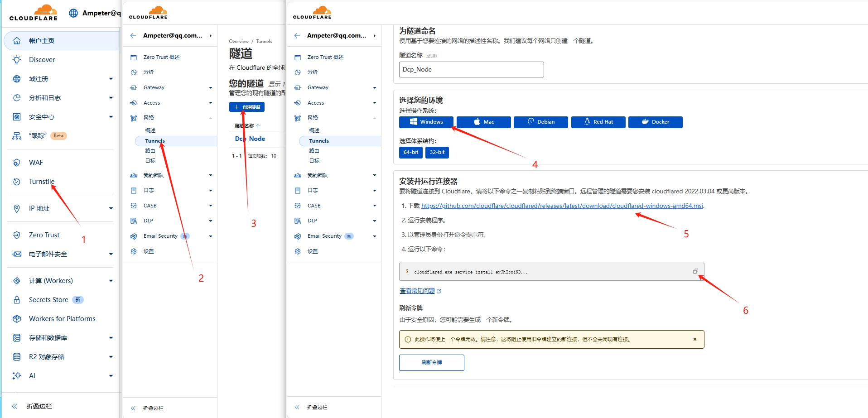This screenshot has height=418, width=868.
Task: Click the CASB icon in the right panel
Action: click(298, 206)
